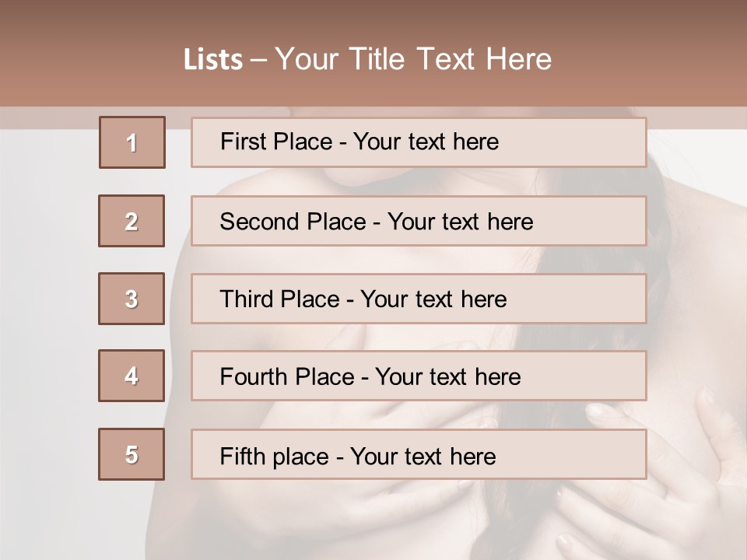The image size is (747, 560).
Task: Select the number 4 box
Action: point(132,376)
